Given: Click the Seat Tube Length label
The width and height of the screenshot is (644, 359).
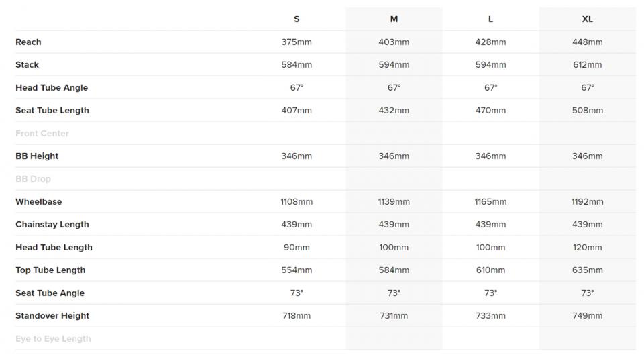Looking at the screenshot, I should 52,111.
